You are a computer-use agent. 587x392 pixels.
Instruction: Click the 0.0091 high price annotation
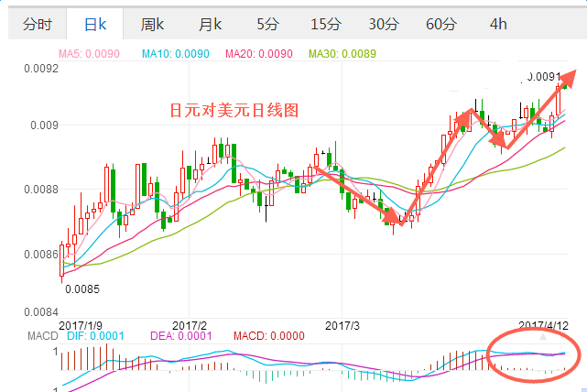tap(544, 77)
